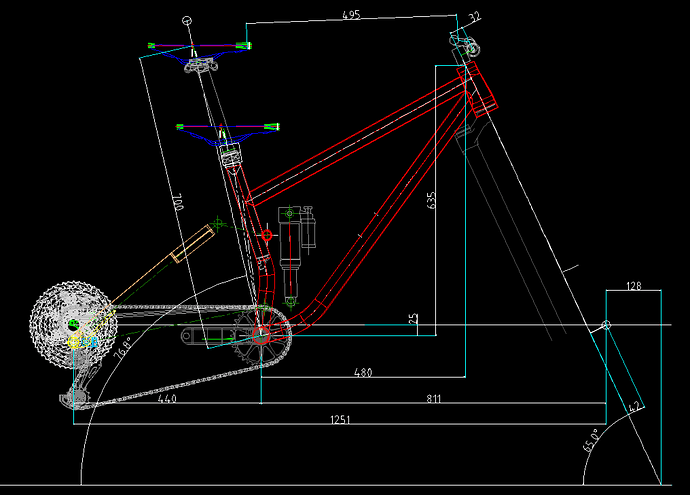Click the 635 vertical stack dimension
The height and width of the screenshot is (495, 690).
click(431, 200)
